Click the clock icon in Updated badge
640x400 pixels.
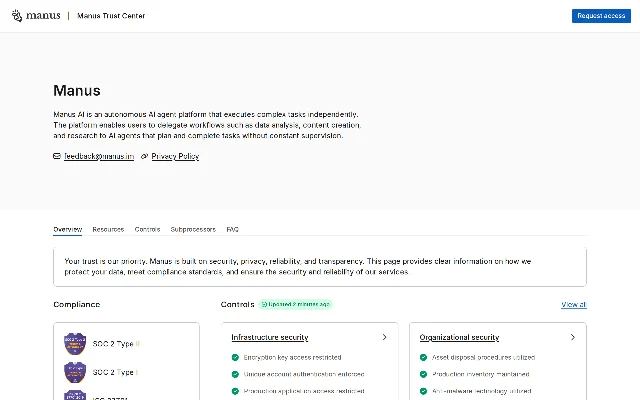264,304
